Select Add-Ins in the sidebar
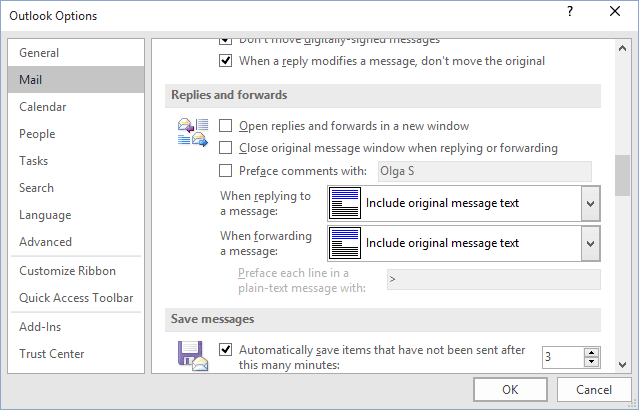 coord(76,327)
